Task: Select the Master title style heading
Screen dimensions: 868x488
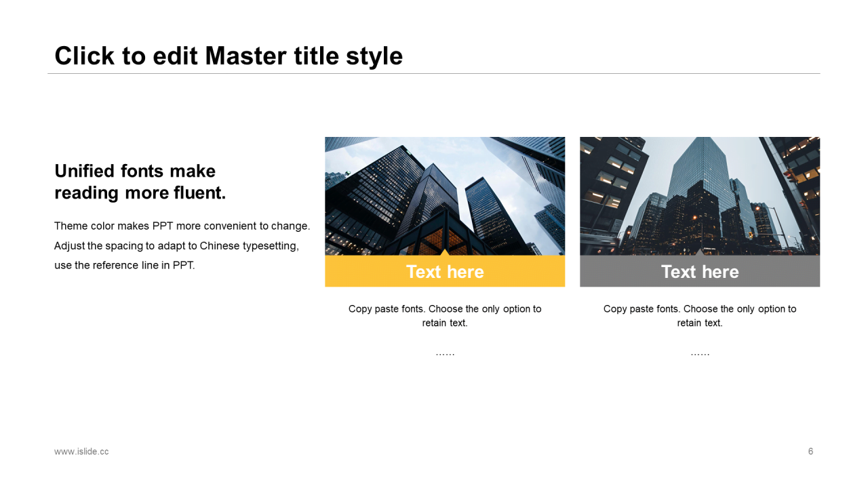Action: (229, 56)
